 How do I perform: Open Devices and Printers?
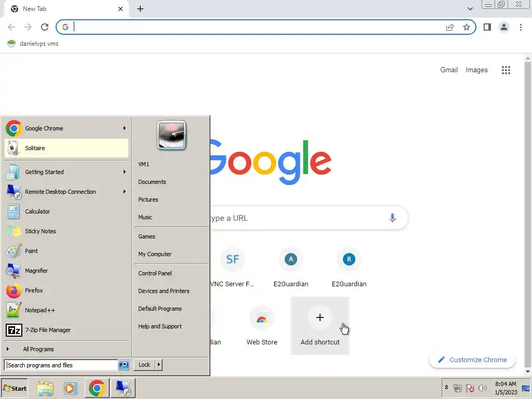tap(171, 291)
